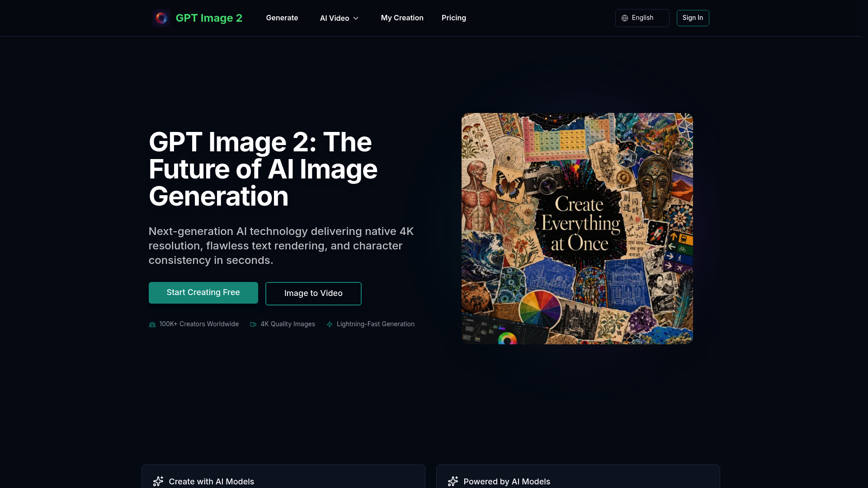Click the 4K Quality Images text
The image size is (868, 488).
pyautogui.click(x=288, y=324)
